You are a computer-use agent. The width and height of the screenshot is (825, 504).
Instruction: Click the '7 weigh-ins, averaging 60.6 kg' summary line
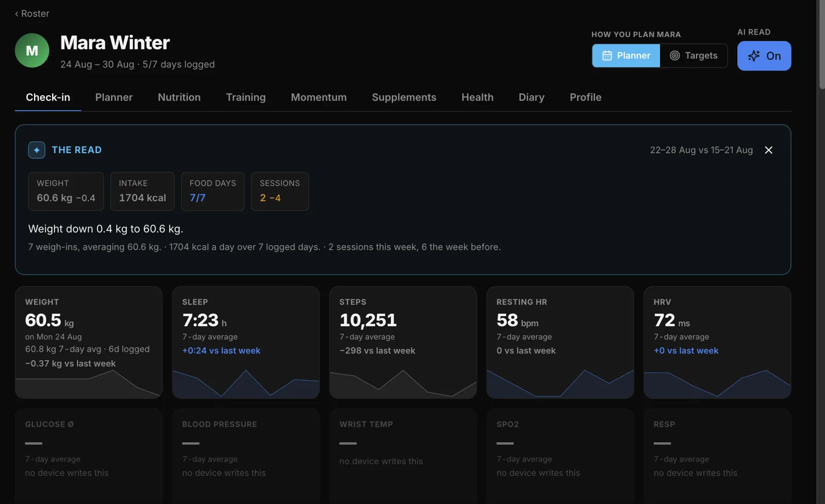click(x=265, y=247)
